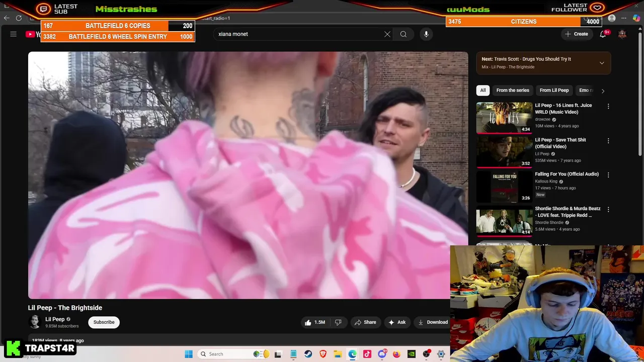Click the magnifier search button
The image size is (644, 362).
coord(404,34)
